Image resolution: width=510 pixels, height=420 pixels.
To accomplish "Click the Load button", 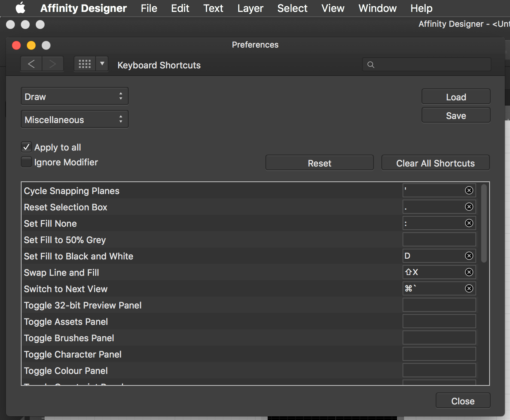I will [x=456, y=97].
